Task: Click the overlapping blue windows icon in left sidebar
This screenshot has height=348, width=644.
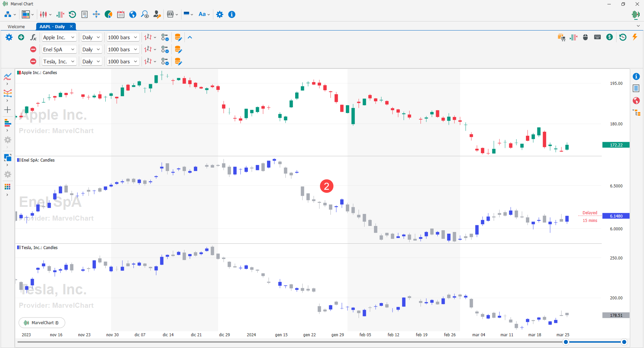Action: click(7, 157)
